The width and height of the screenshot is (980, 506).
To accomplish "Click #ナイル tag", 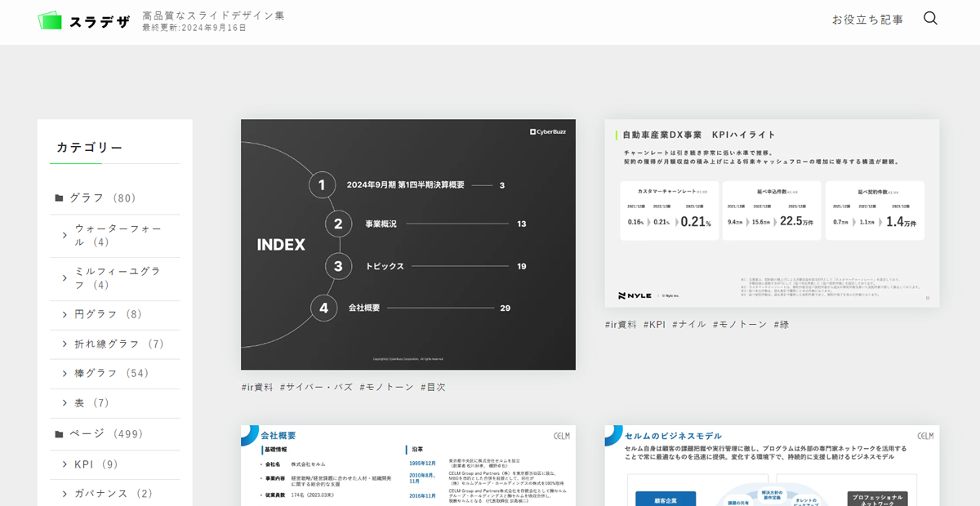I will [x=689, y=324].
